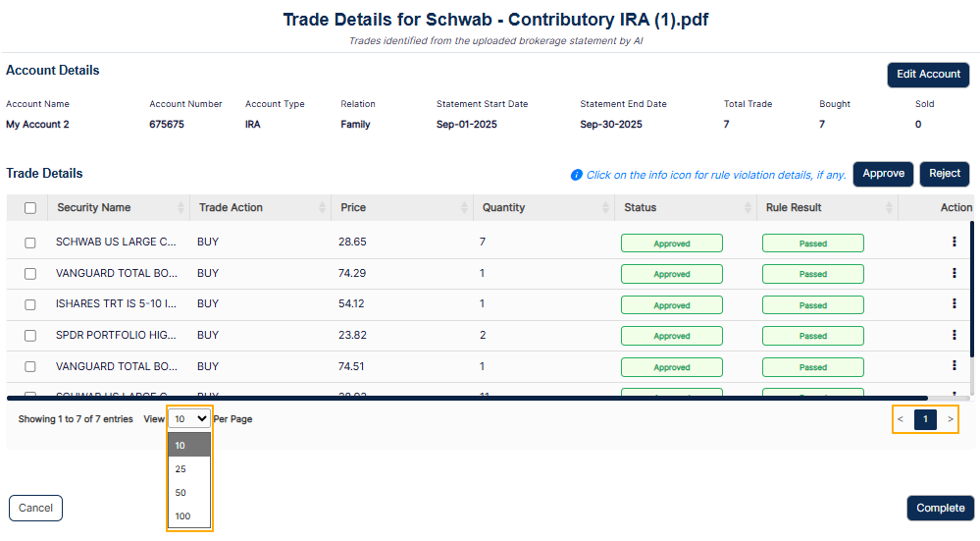Click the price value 54.12
The width and height of the screenshot is (980, 541).
pyautogui.click(x=351, y=304)
